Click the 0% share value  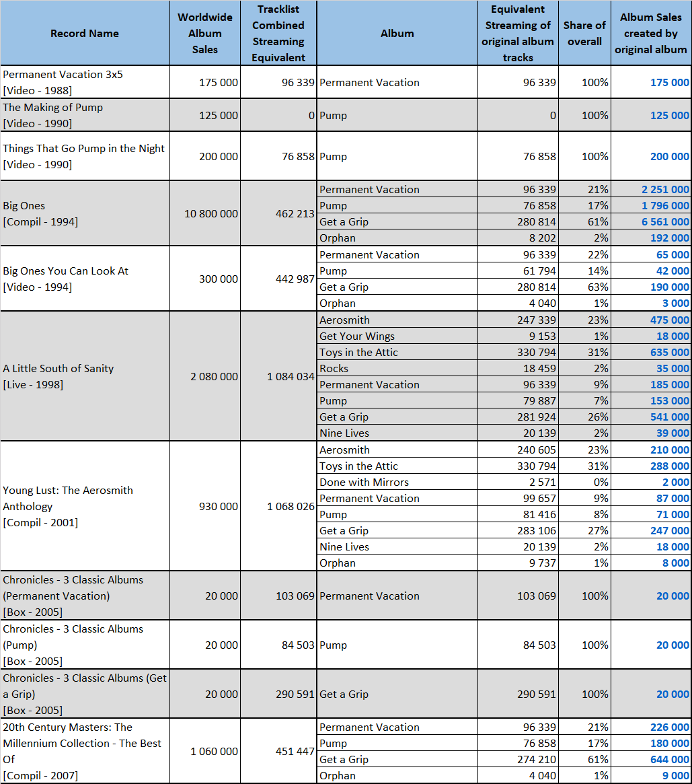click(601, 482)
